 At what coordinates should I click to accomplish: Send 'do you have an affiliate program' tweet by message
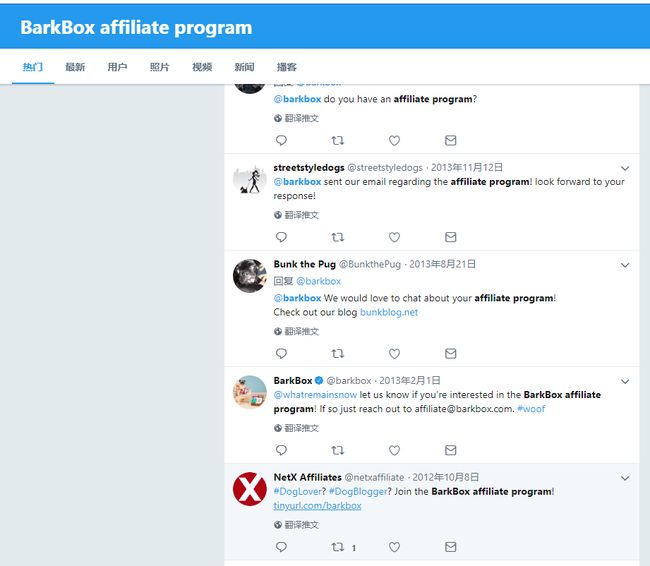pos(451,141)
